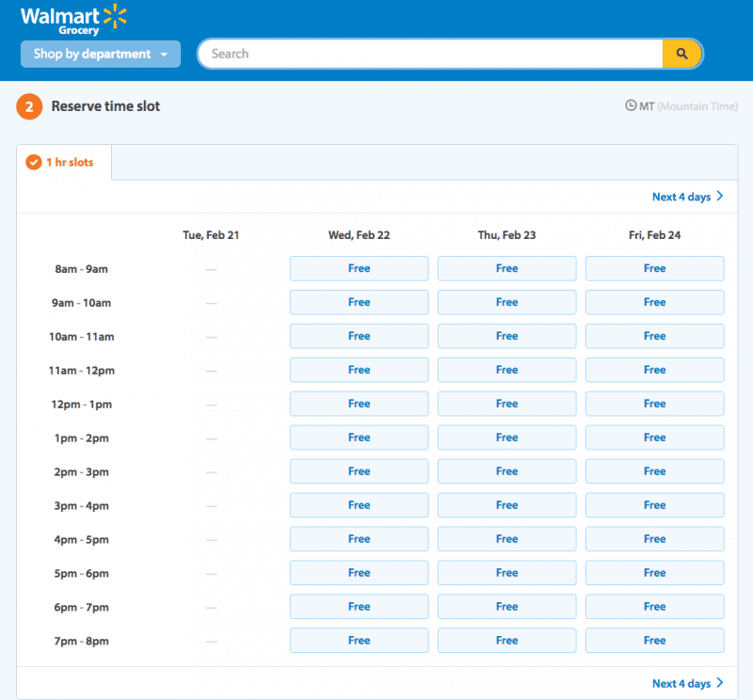Book Wed, Feb 22 6pm - 7pm slot
Viewport: 753px width, 700px height.
coord(360,607)
